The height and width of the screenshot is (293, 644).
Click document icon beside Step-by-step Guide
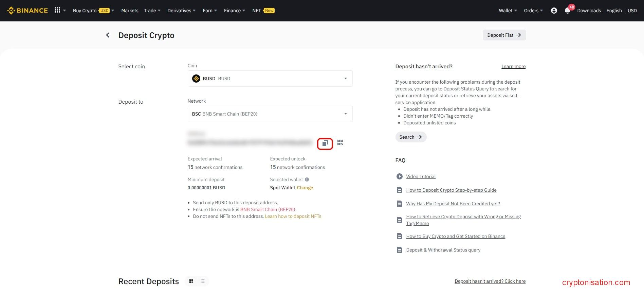click(399, 190)
